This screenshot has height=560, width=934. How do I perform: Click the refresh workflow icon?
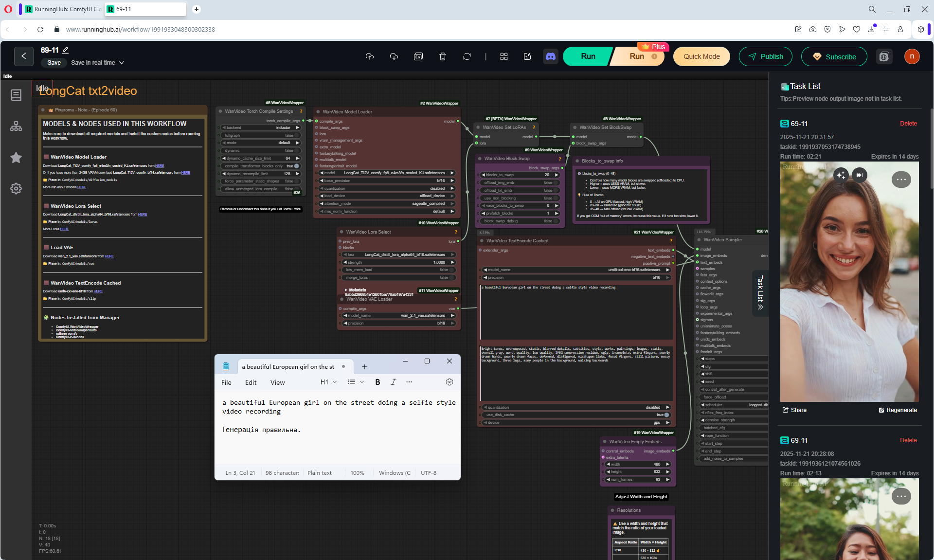point(467,56)
